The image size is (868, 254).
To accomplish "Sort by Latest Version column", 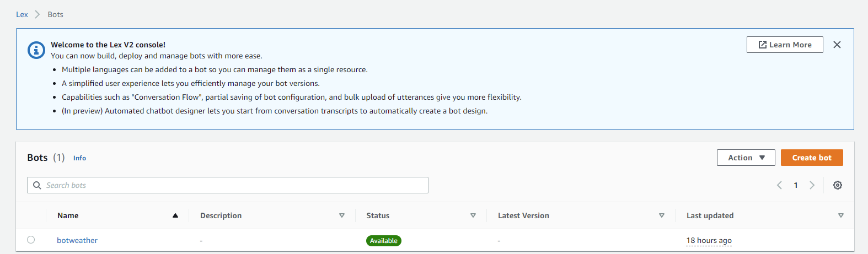I will [661, 215].
